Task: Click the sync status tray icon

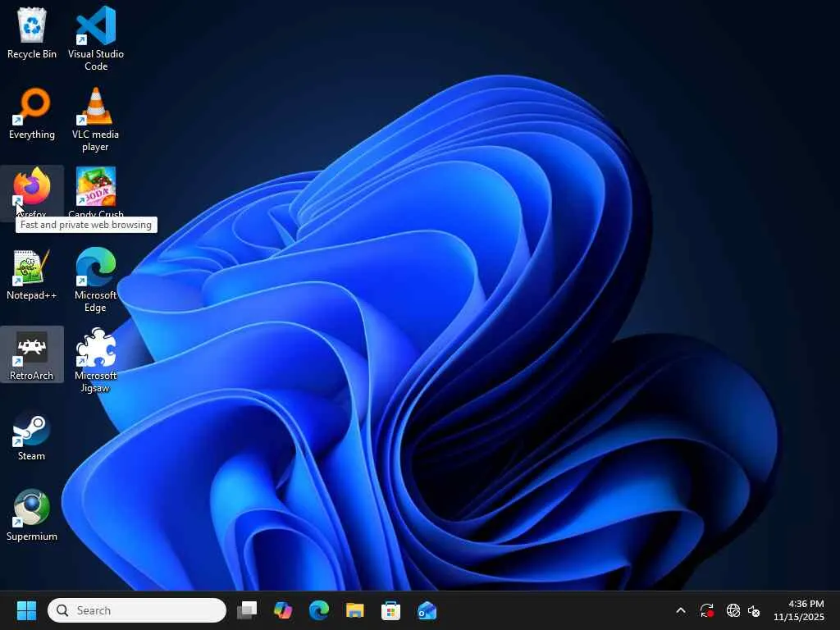Action: (706, 610)
